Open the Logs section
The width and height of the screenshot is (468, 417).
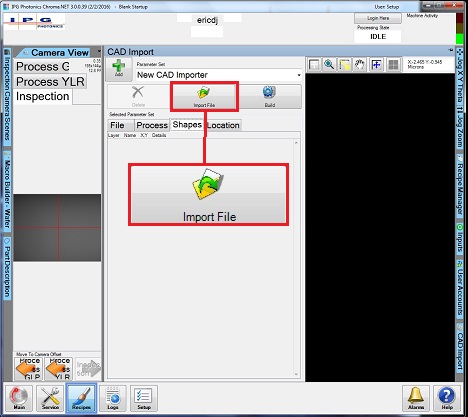(113, 398)
